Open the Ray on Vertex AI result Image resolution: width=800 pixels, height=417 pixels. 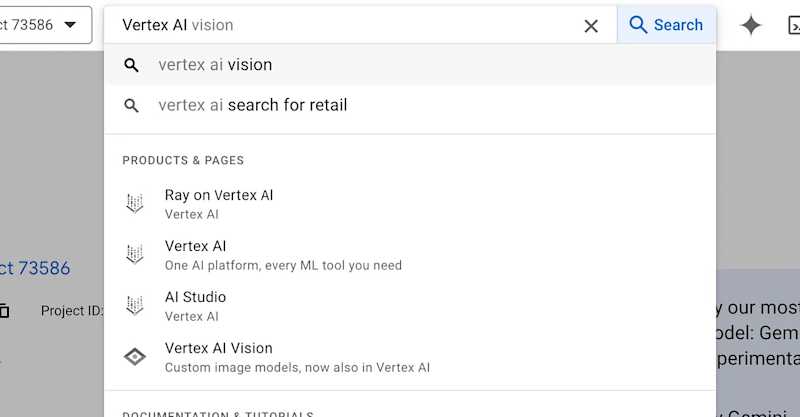410,204
